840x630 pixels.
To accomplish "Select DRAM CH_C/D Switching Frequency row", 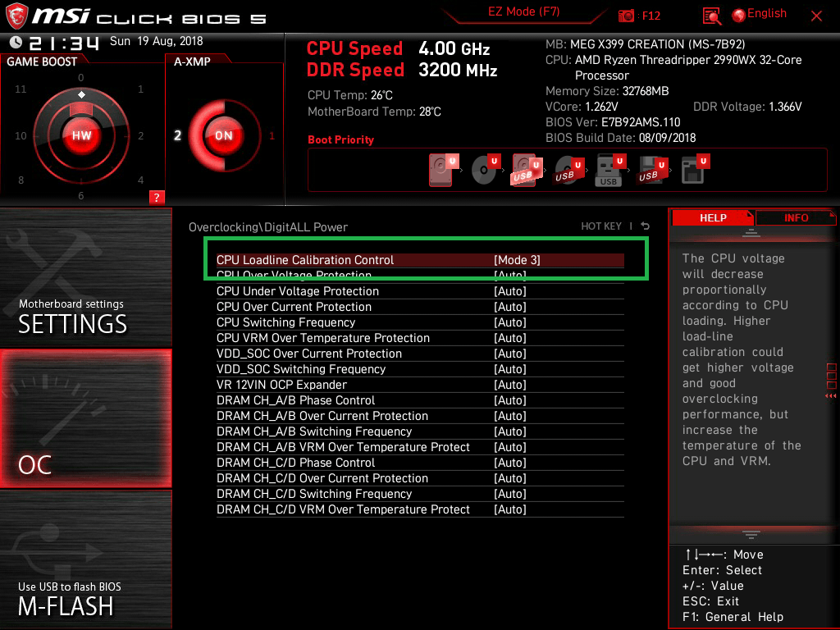I will pos(420,493).
